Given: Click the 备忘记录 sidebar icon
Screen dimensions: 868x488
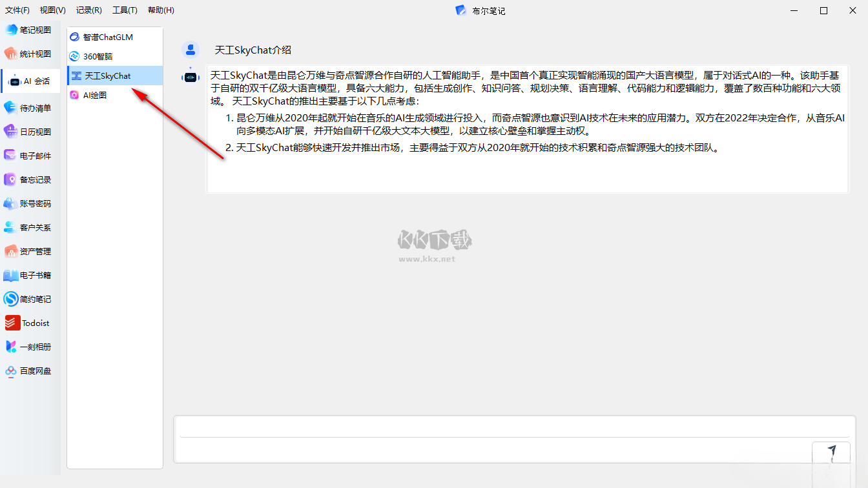Looking at the screenshot, I should click(11, 179).
